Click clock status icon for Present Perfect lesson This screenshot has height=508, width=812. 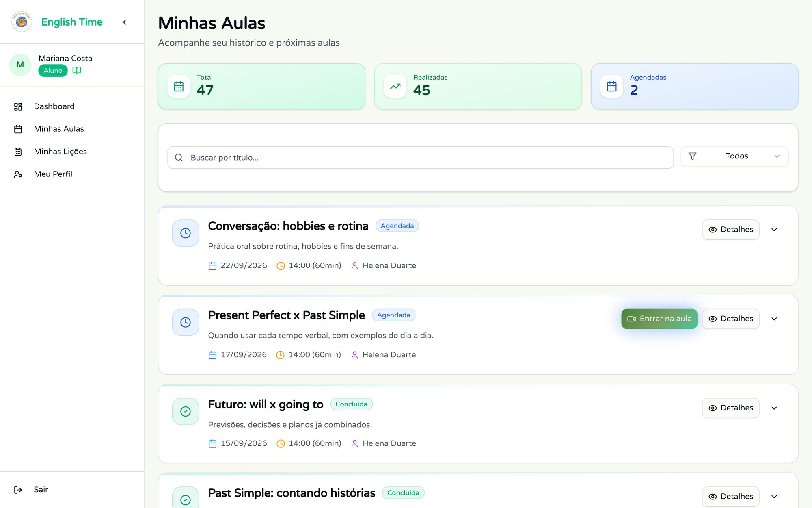point(186,322)
